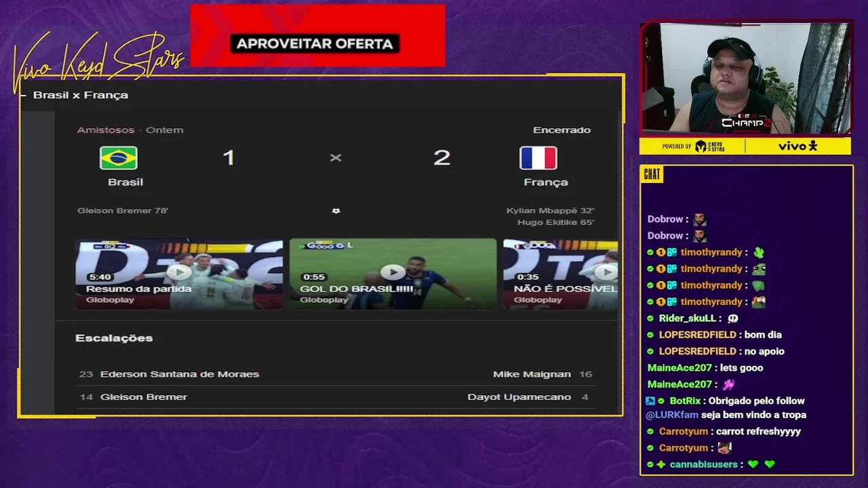Image resolution: width=868 pixels, height=488 pixels.
Task: Click the Keyd Stars logo under webcam
Action: [710, 146]
